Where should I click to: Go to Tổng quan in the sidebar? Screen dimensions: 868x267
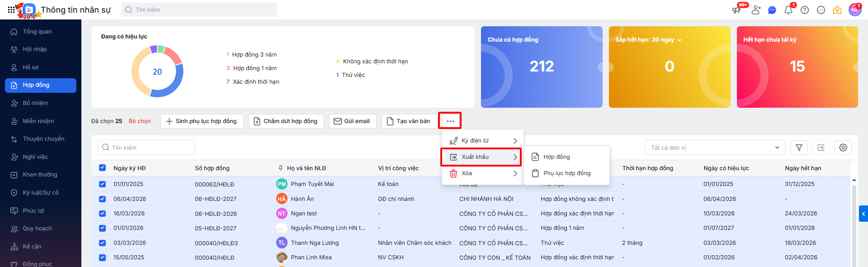click(x=41, y=32)
